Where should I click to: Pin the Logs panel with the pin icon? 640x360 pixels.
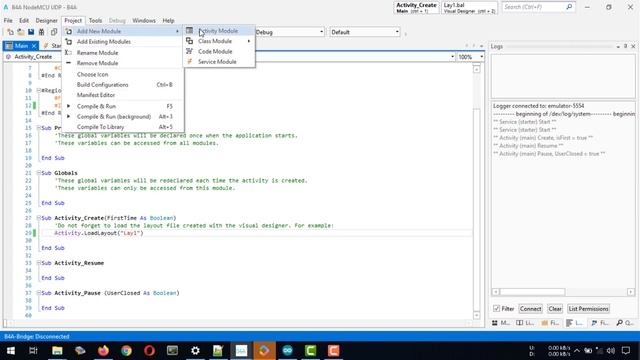[625, 47]
